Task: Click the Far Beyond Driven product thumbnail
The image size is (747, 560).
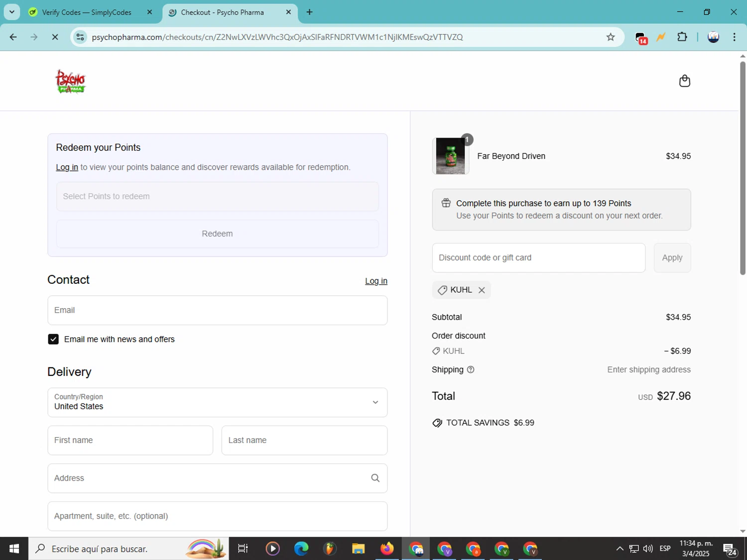Action: coord(451,156)
